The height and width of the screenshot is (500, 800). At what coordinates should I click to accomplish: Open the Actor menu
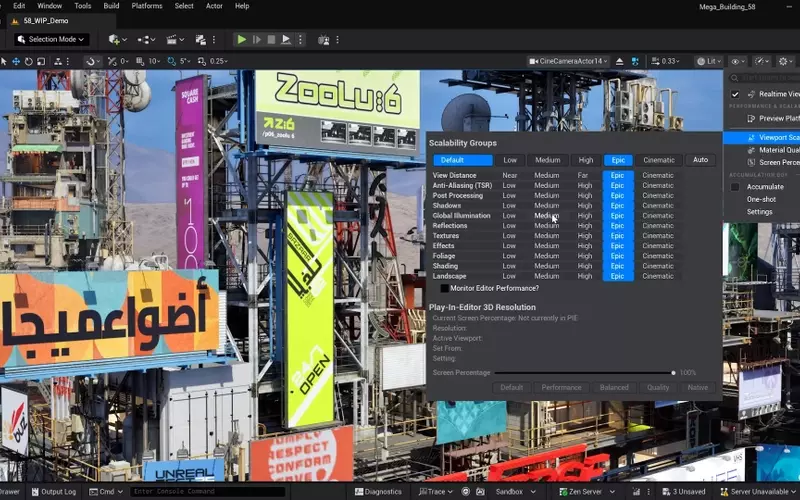tap(214, 6)
